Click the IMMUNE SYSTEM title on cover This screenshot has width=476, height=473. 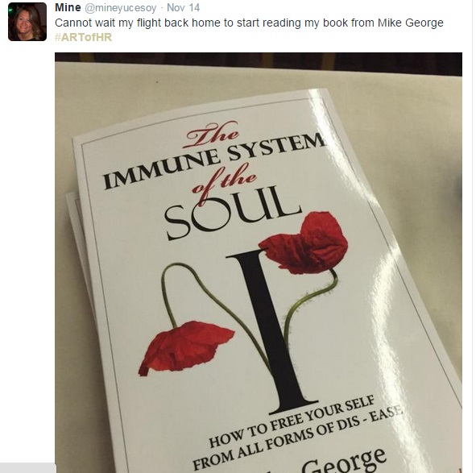pyautogui.click(x=214, y=160)
